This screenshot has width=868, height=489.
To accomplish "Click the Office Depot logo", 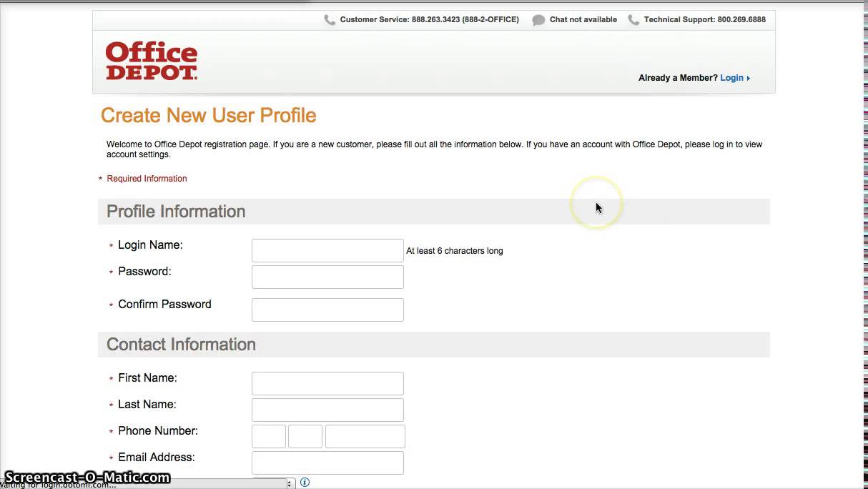I will pyautogui.click(x=152, y=61).
